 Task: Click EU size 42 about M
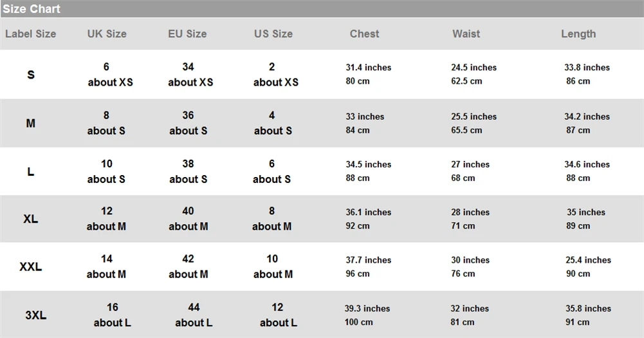(x=188, y=267)
